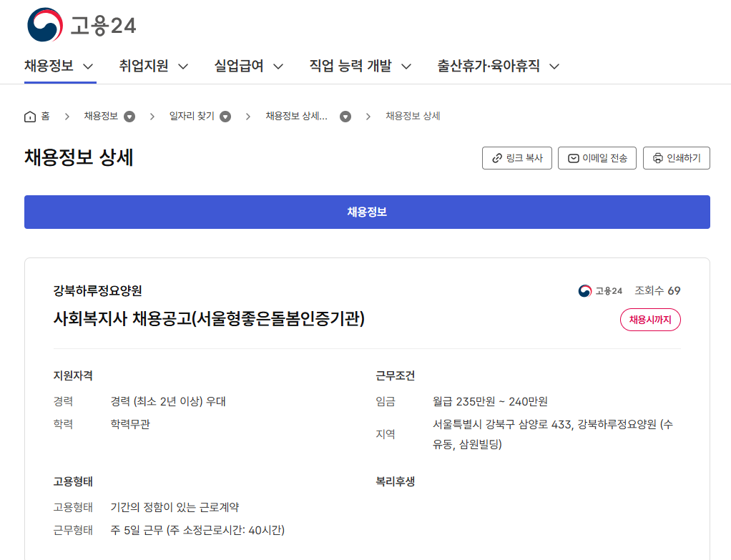The height and width of the screenshot is (560, 731).
Task: Click the email envelope icon
Action: (x=573, y=158)
